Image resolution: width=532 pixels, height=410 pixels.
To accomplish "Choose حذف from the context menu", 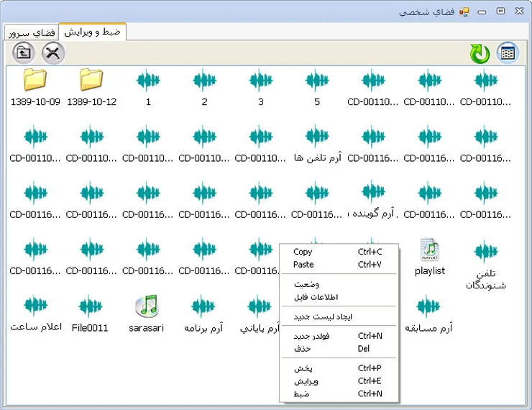I will coord(339,349).
